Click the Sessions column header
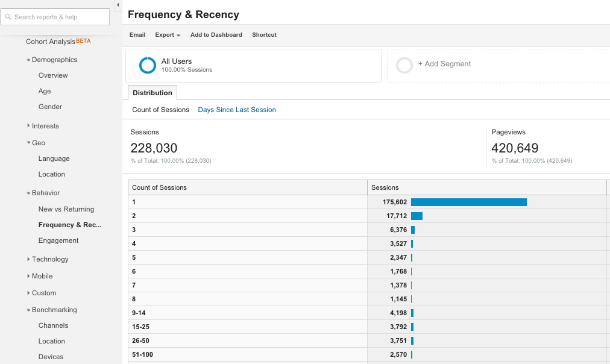 point(486,187)
